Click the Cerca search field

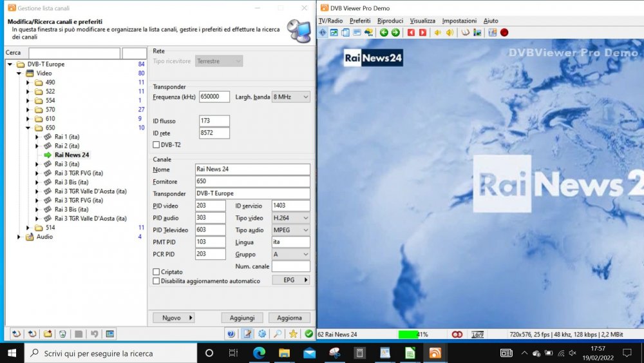[x=74, y=53]
